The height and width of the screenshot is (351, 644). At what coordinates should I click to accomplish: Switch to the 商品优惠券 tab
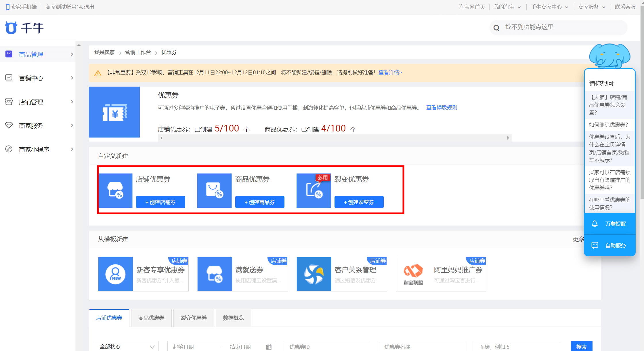tap(151, 318)
